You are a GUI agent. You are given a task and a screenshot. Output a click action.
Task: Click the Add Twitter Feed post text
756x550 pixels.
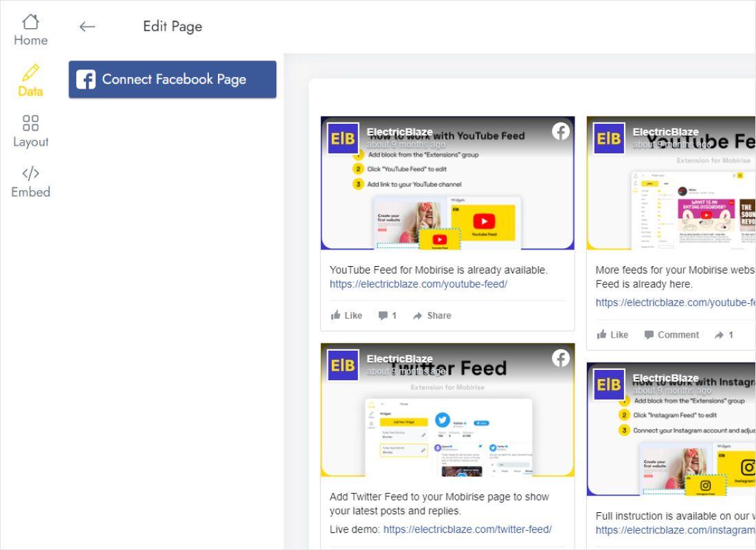439,504
